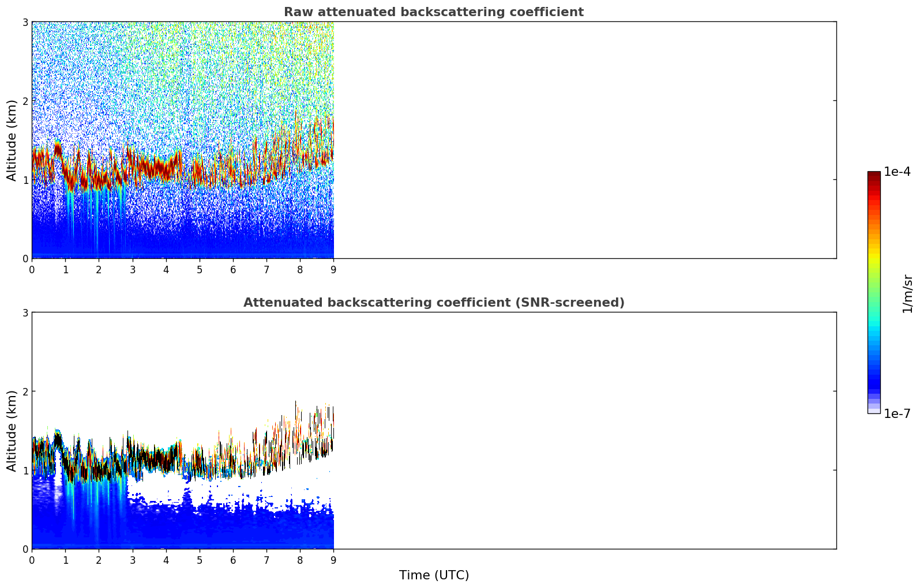Screen dimensions: 920x588
Task: Click the 'Raw attenuated backscattering coefficient' title
Action: tap(434, 12)
